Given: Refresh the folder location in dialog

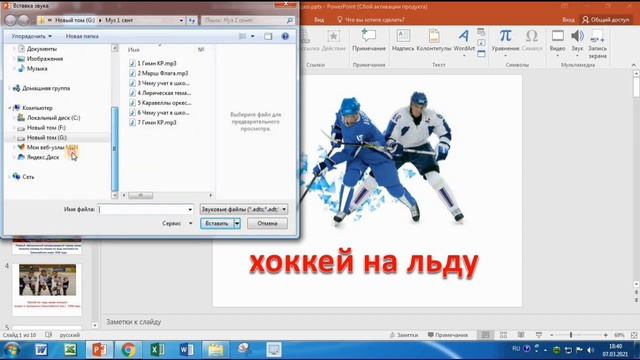Looking at the screenshot, I should [x=192, y=20].
